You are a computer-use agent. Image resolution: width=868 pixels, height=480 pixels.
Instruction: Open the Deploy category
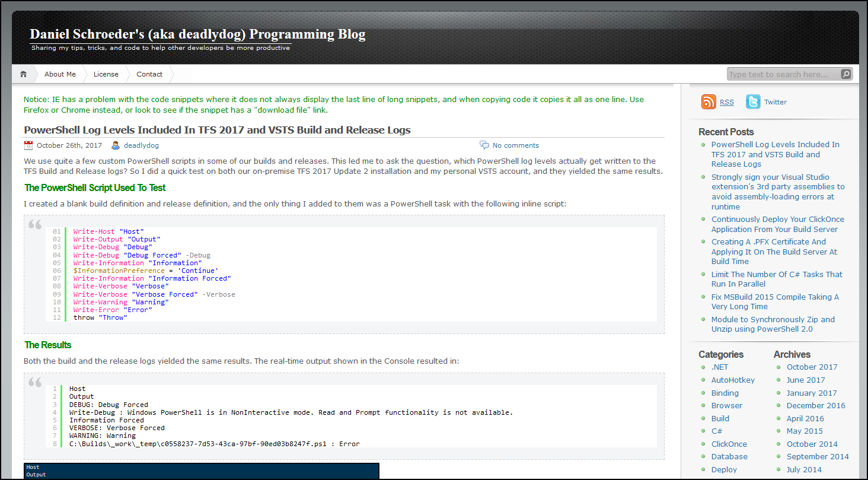(724, 470)
